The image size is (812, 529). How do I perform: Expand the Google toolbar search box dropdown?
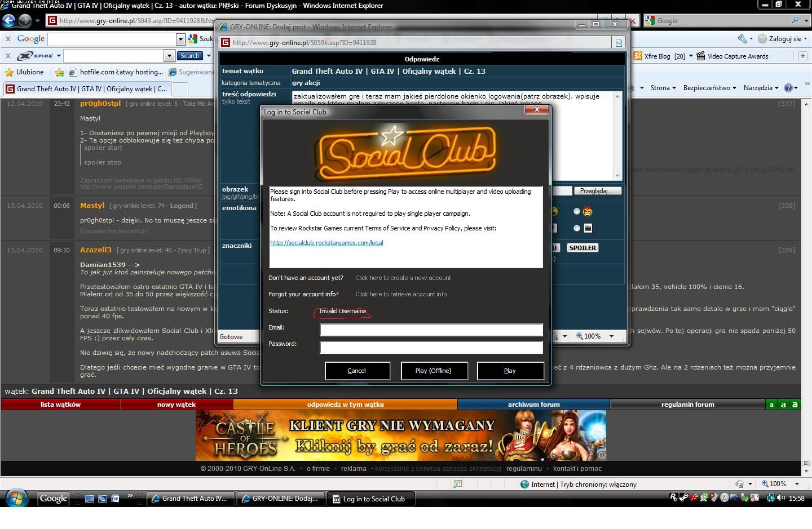pos(180,39)
